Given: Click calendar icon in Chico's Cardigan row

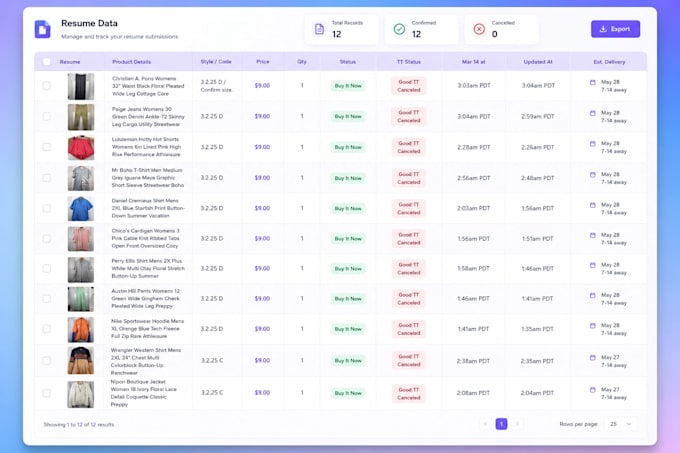Looking at the screenshot, I should pos(593,235).
